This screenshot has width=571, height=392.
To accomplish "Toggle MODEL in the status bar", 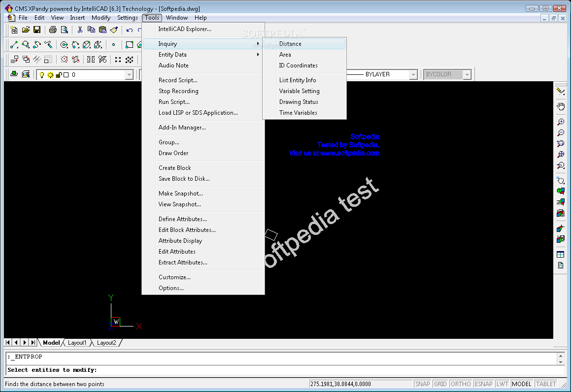I will pyautogui.click(x=521, y=384).
